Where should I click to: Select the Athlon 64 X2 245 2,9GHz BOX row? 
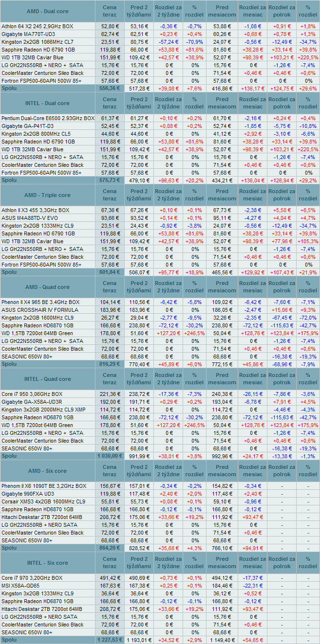tap(160, 26)
